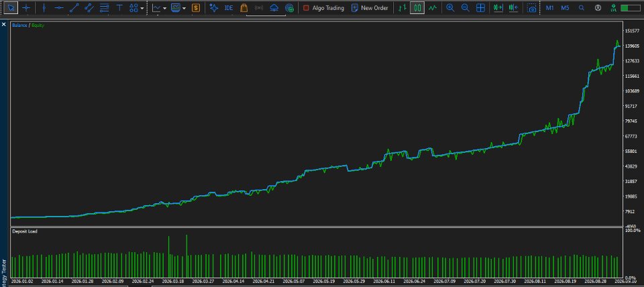This screenshot has width=644, height=287.
Task: Select the arrow cursor tool
Action: [x=11, y=8]
